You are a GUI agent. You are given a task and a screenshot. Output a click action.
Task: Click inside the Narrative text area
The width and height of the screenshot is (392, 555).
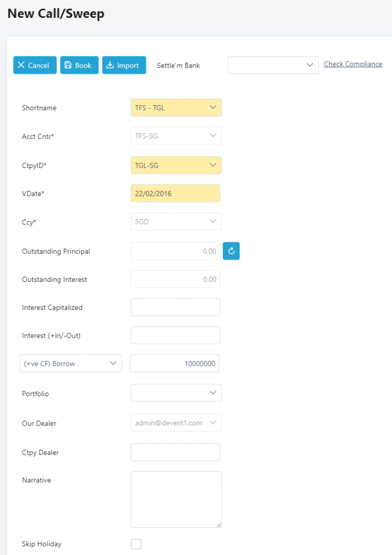point(176,499)
